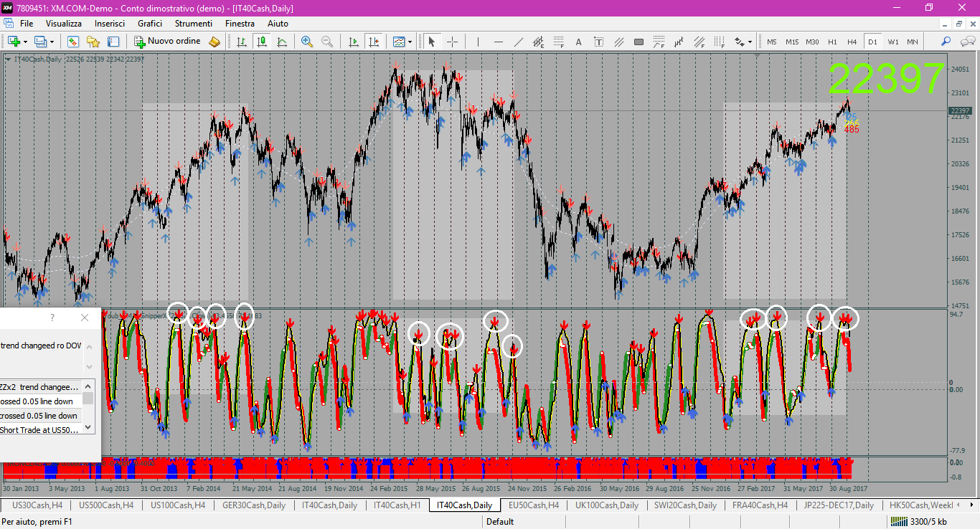Click the IT40Cash,Daily chart title triangle
This screenshot has height=529, width=980.
(x=8, y=59)
